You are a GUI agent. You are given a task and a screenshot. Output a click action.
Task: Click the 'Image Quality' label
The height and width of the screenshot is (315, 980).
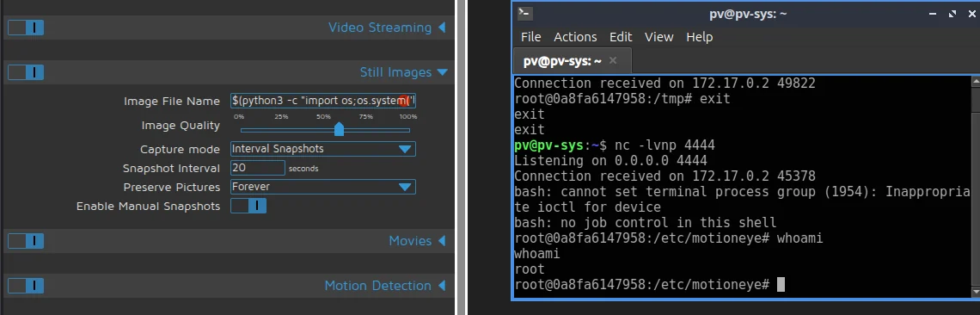coord(181,126)
